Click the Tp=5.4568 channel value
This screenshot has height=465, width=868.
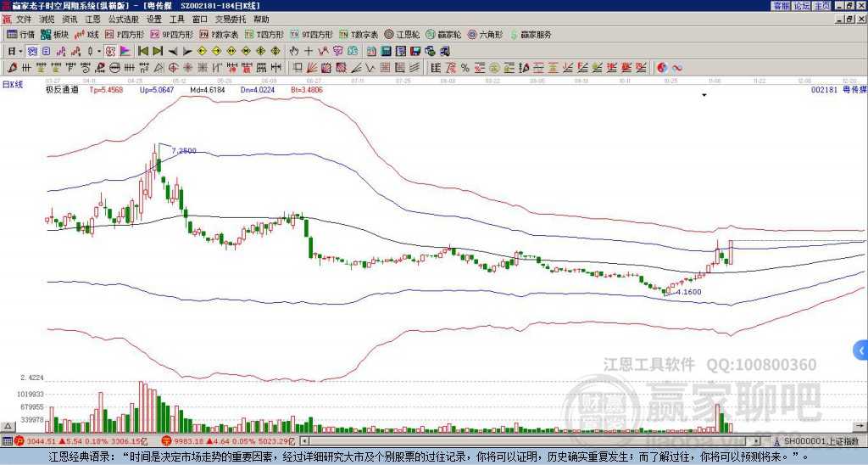[x=106, y=90]
